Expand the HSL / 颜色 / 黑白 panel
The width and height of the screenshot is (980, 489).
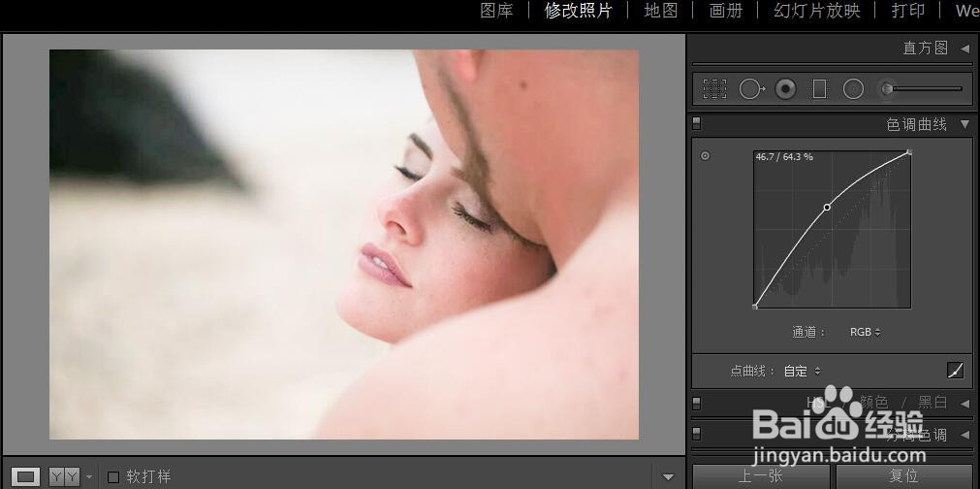pyautogui.click(x=965, y=404)
